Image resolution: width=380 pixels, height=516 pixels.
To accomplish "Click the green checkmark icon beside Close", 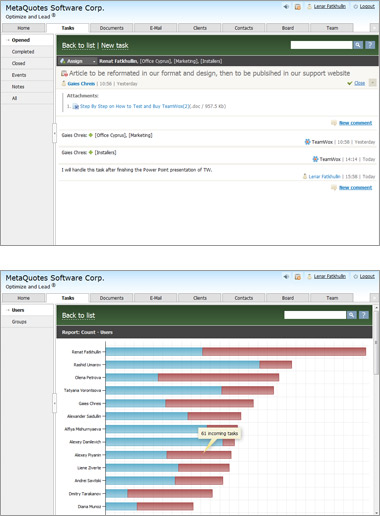I will 350,83.
